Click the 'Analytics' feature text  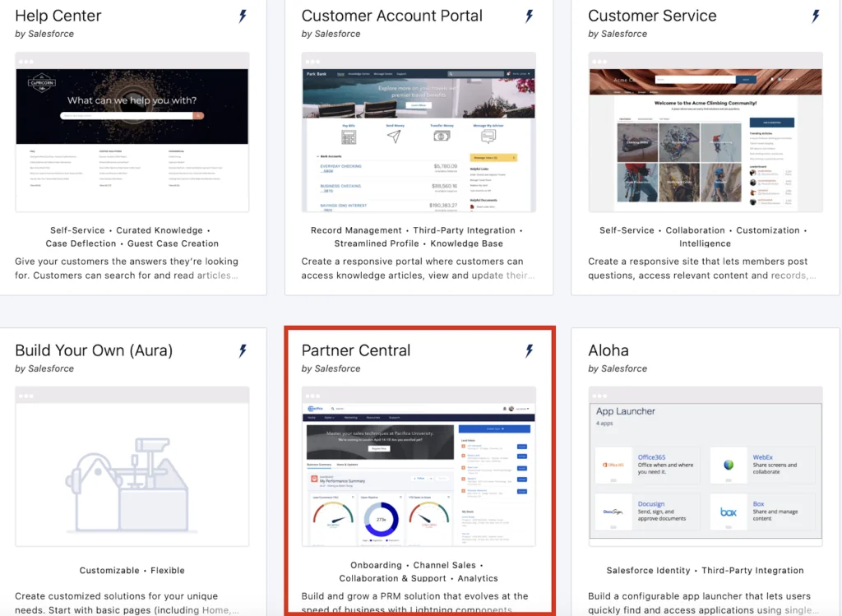478,578
